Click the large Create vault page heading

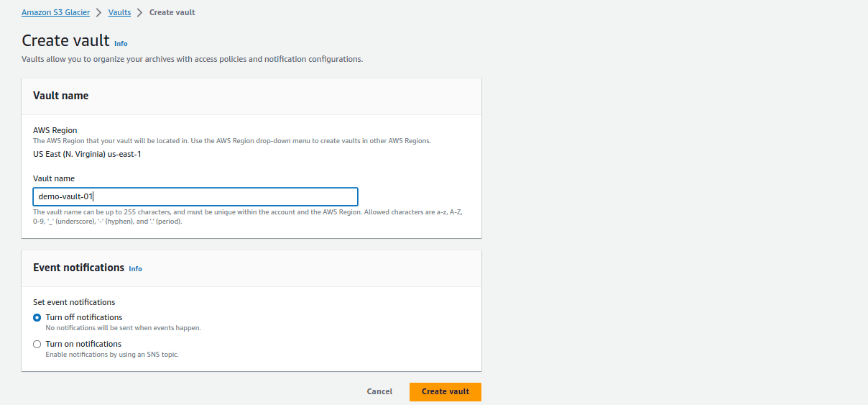click(65, 40)
